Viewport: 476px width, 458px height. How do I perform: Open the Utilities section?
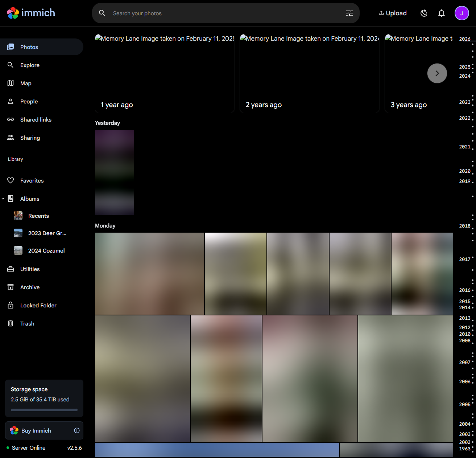point(30,269)
